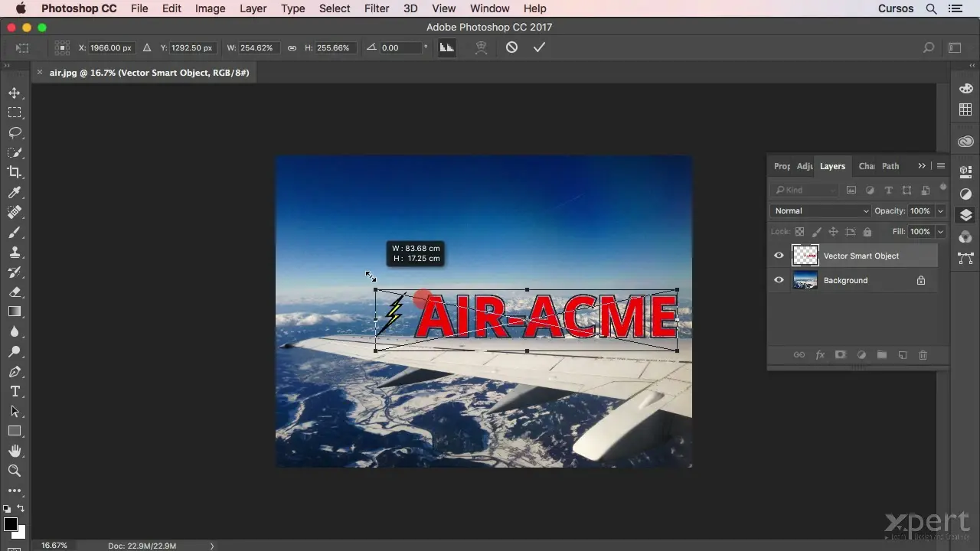The image size is (980, 551).
Task: Toggle layer filtering on/off switch
Action: point(943,187)
